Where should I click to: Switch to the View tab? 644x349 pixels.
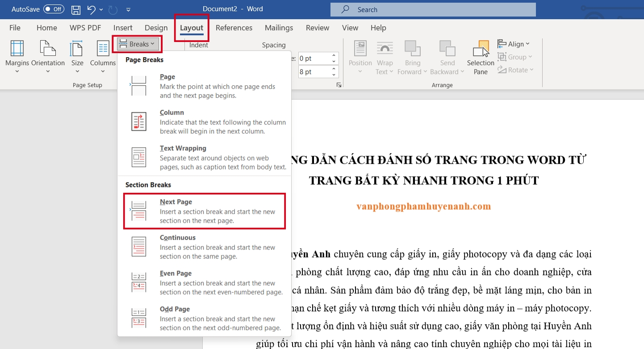(x=350, y=28)
